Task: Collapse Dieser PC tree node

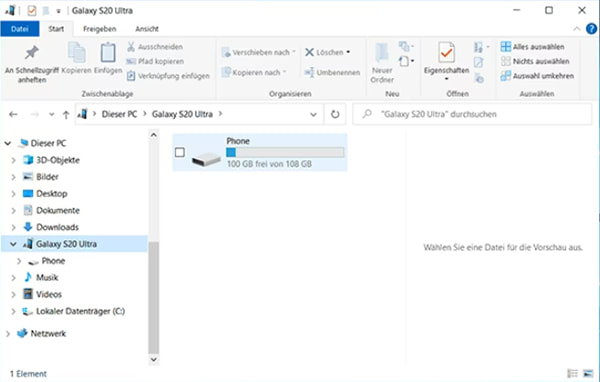Action: tap(8, 143)
